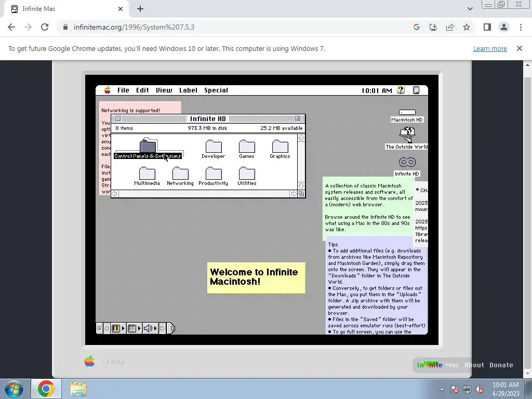Screen dimensions: 532x399
Task: Click the Balloon Help question mark icon
Action: (x=401, y=90)
